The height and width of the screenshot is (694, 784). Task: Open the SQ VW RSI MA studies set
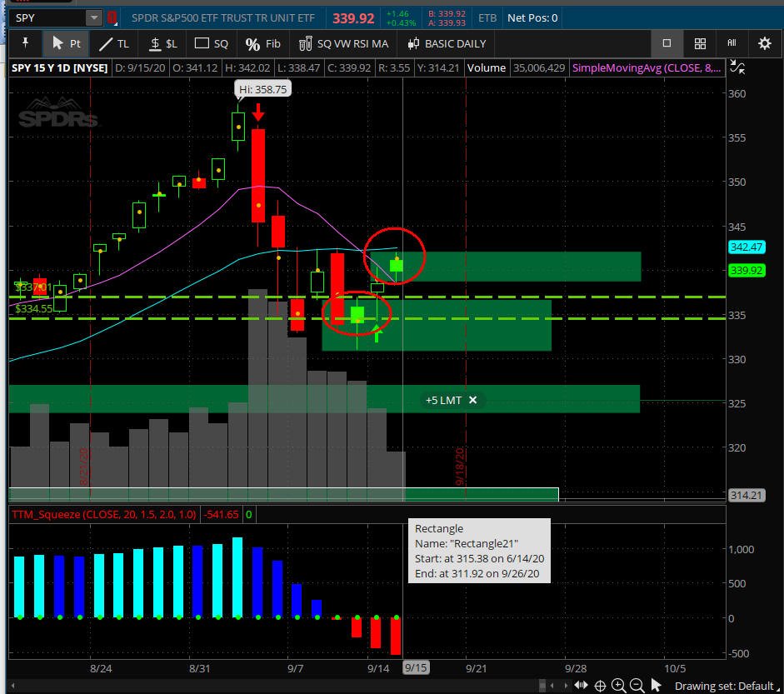click(343, 43)
